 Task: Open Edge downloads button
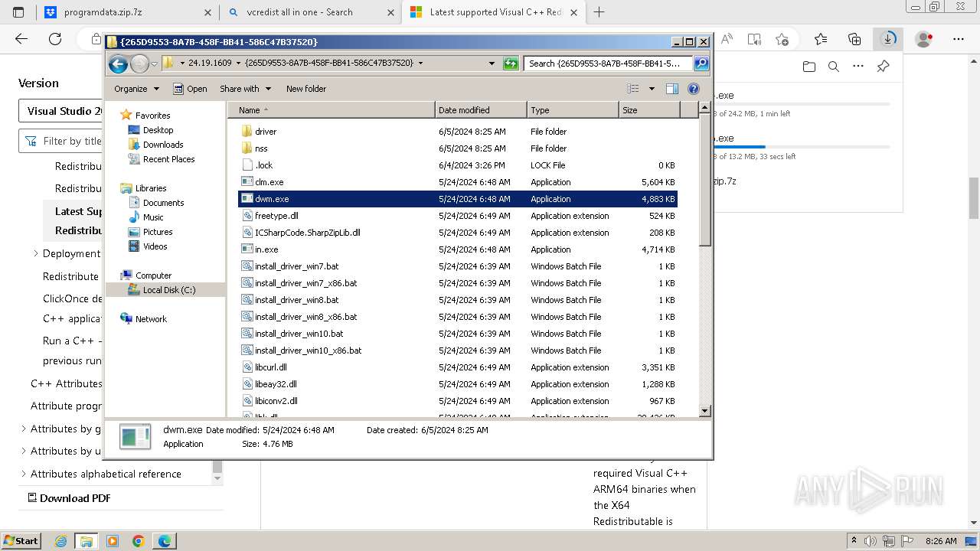(x=888, y=39)
